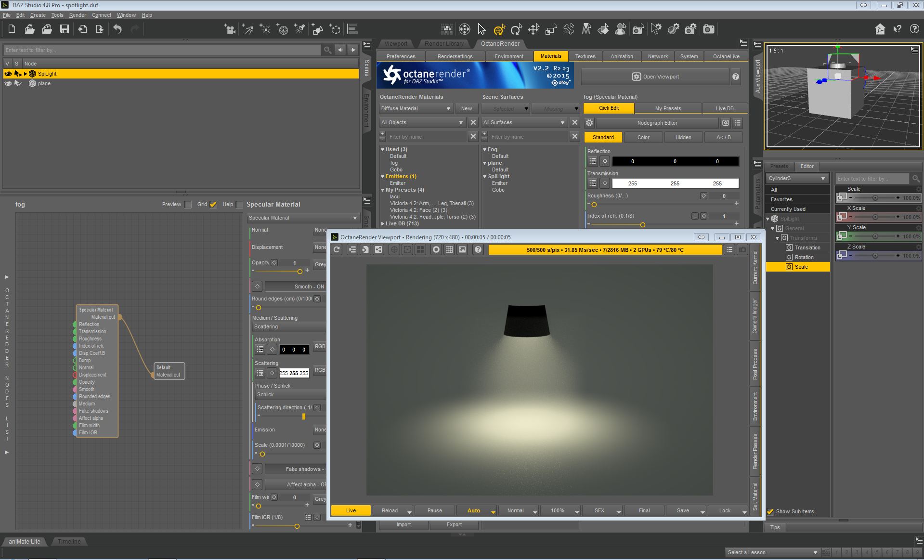The image size is (924, 560).
Task: Activate the highlighted Universal manipulator tool
Action: (x=499, y=29)
